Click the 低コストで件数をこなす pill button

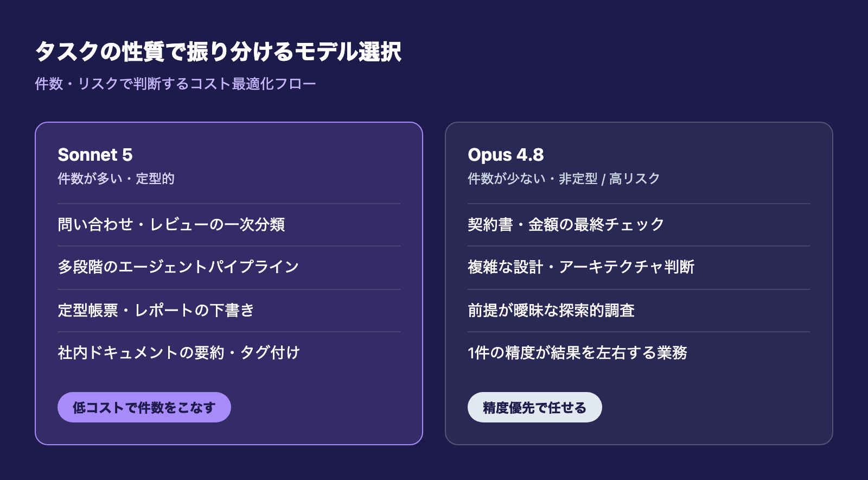click(144, 407)
